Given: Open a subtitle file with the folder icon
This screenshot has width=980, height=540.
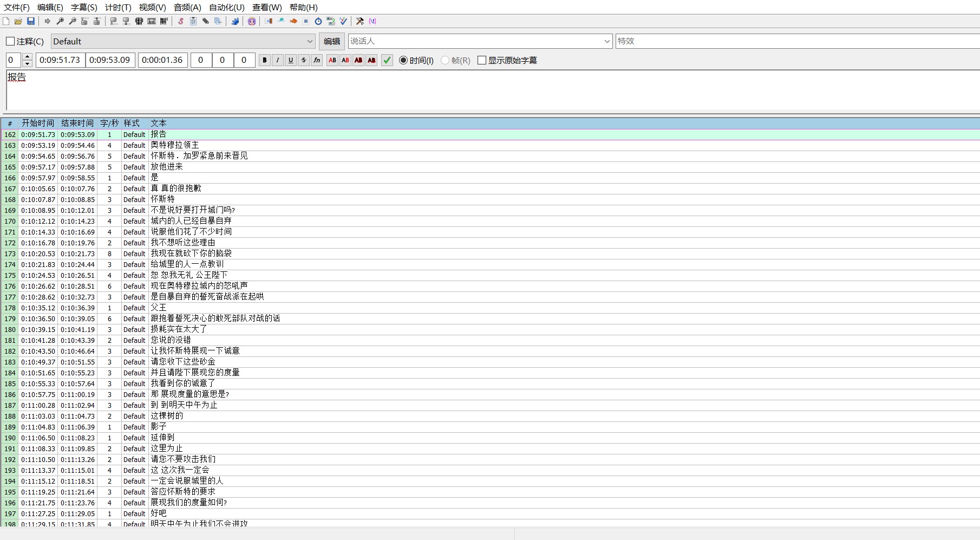Looking at the screenshot, I should pyautogui.click(x=18, y=21).
